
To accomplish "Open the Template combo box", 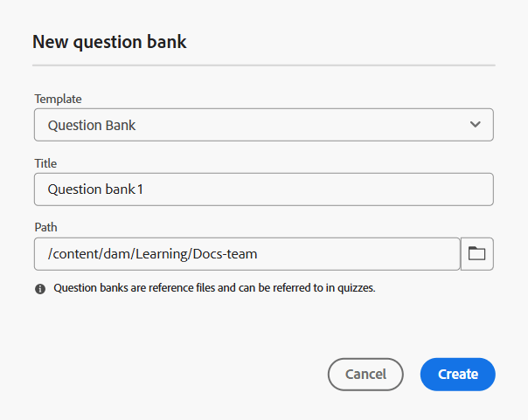I will (264, 125).
